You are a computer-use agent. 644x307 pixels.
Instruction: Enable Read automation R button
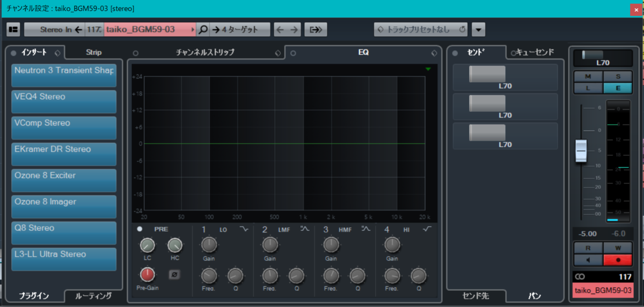pos(588,248)
